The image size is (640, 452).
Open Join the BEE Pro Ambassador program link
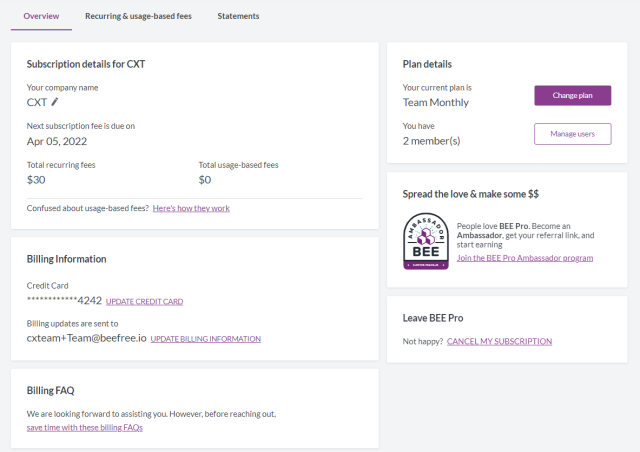[x=525, y=258]
